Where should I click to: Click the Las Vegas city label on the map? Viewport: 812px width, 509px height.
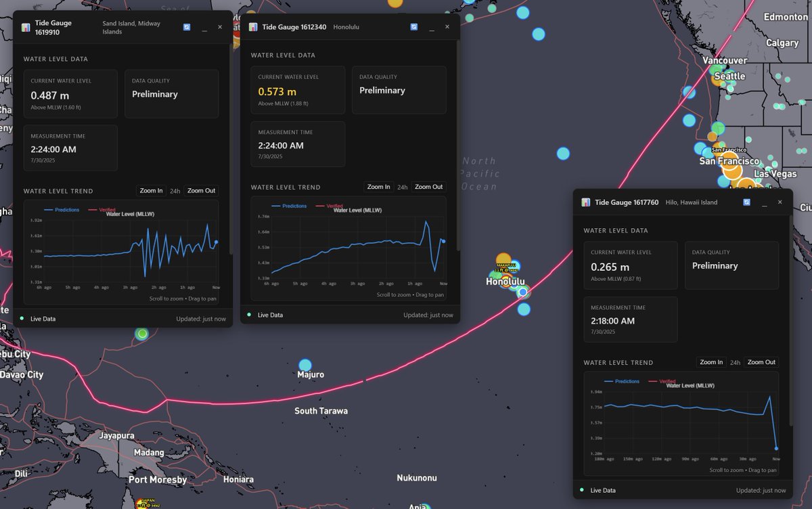775,173
